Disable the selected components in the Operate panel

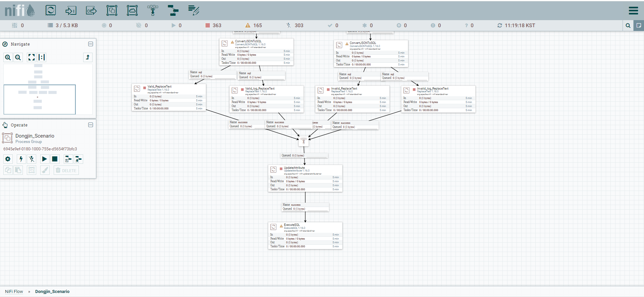[32, 159]
